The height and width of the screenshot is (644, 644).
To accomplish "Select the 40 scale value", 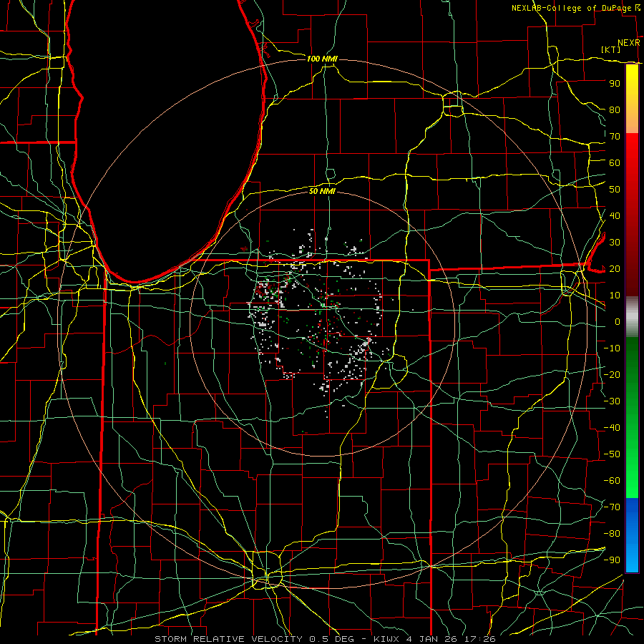I will tap(615, 216).
